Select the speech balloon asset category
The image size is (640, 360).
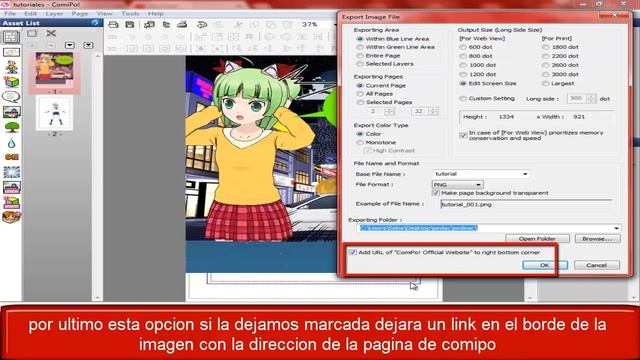(11, 97)
